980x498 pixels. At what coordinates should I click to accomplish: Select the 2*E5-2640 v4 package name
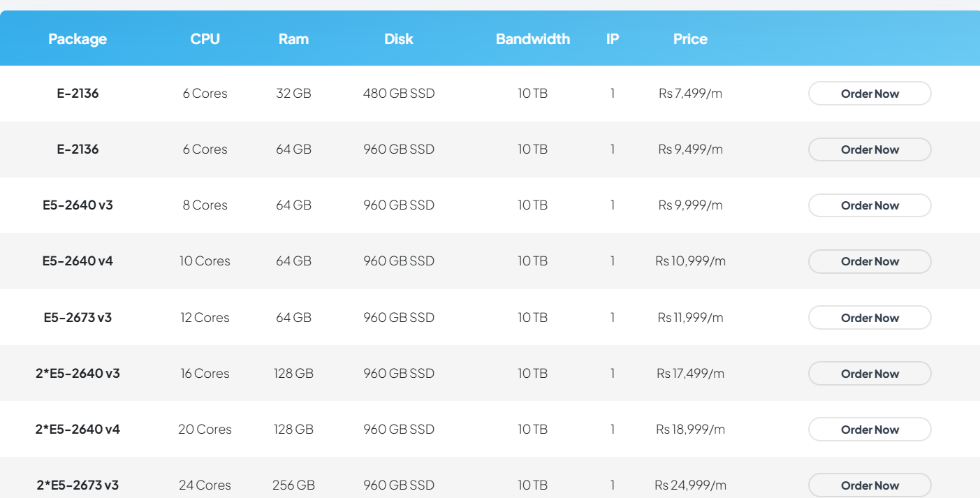78,430
